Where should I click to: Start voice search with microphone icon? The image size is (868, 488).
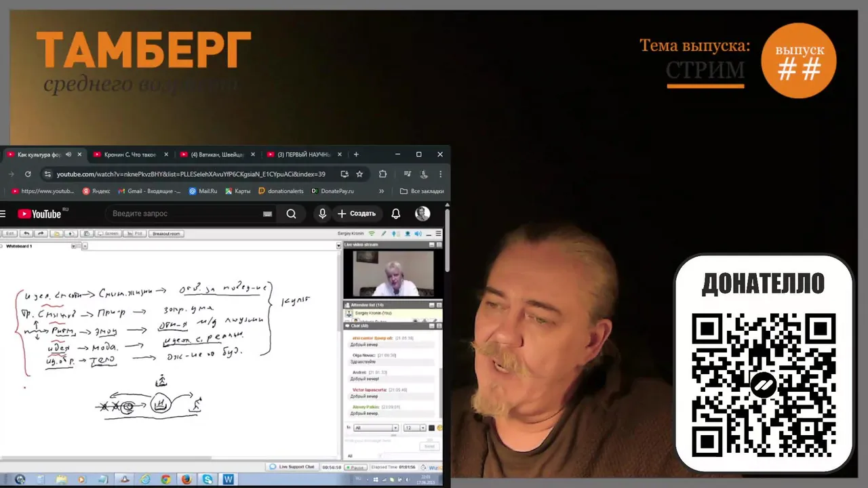[323, 213]
